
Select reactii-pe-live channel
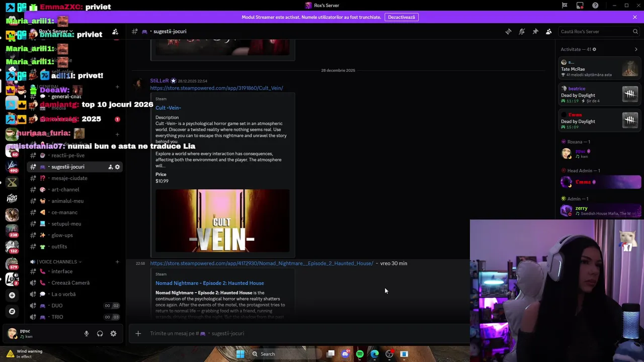[74, 155]
